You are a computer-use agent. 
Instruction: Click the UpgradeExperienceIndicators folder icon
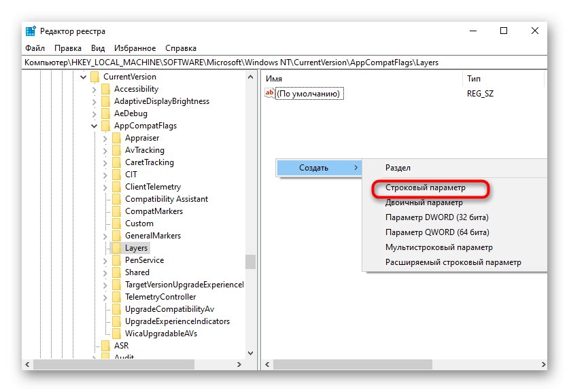coord(116,321)
